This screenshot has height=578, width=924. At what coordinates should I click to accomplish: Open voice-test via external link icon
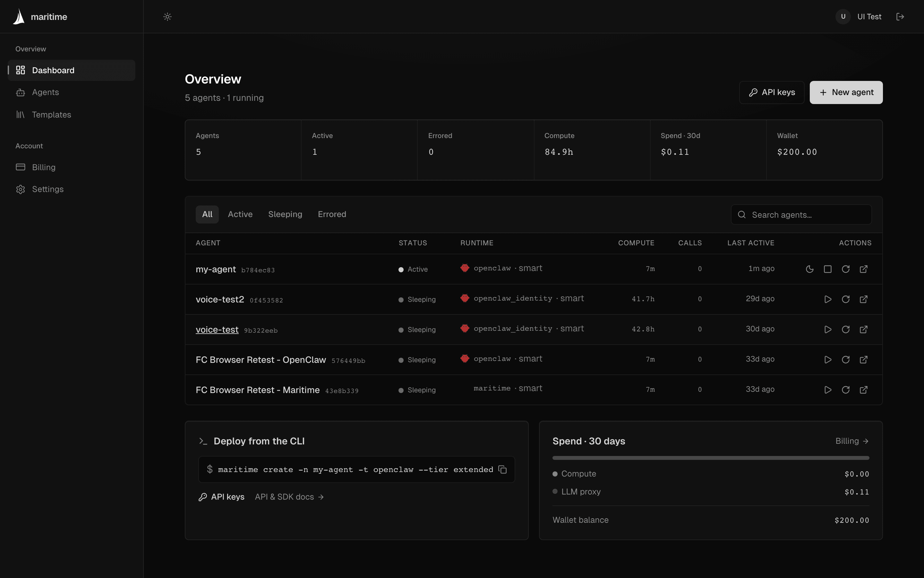coord(863,329)
